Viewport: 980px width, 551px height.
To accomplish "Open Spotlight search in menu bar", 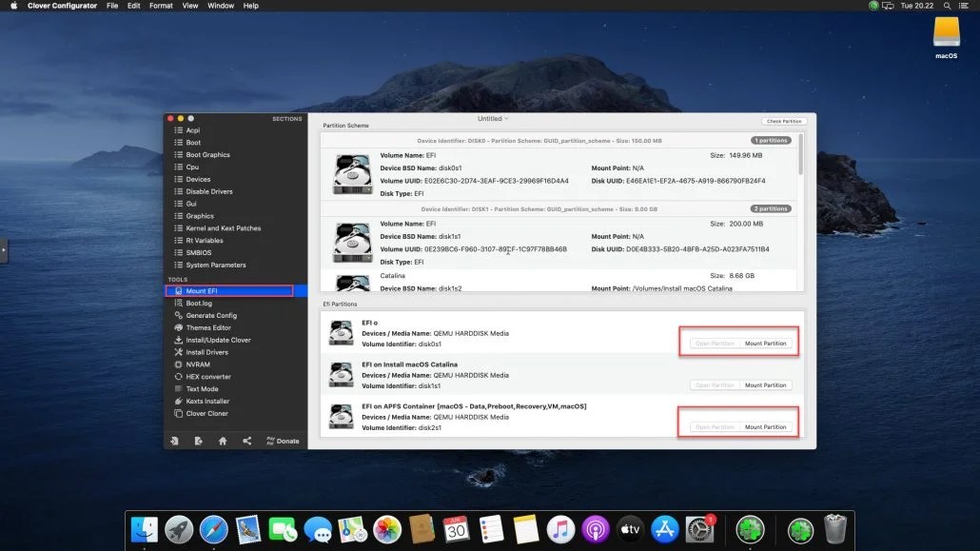I will click(x=947, y=6).
